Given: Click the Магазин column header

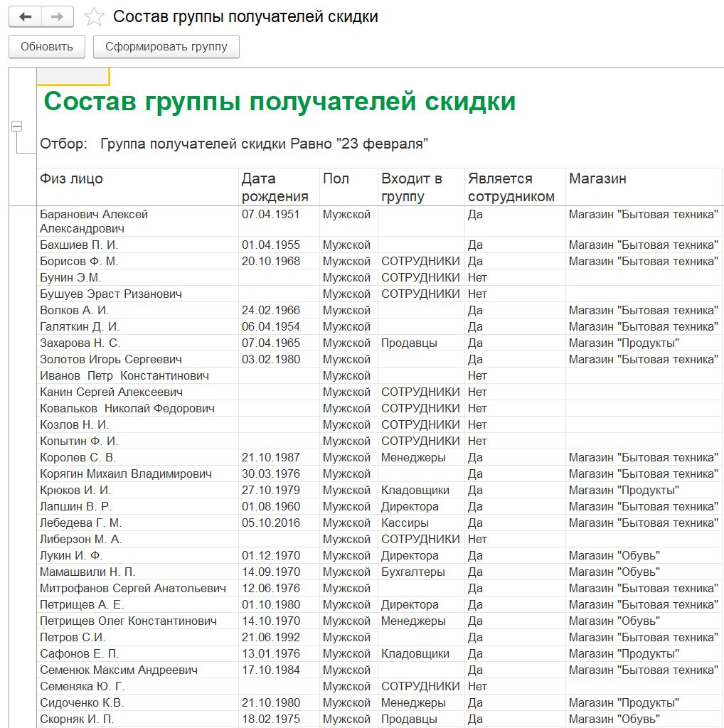Looking at the screenshot, I should click(x=597, y=179).
